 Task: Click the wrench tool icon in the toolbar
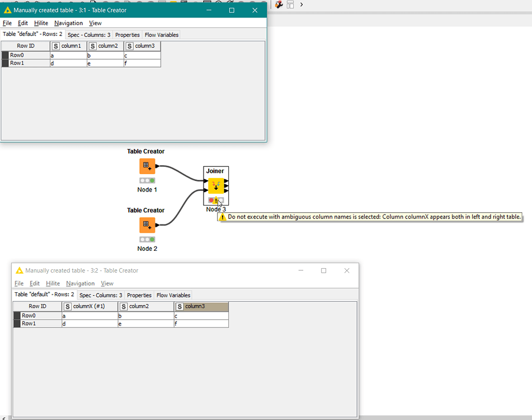pos(279,4)
